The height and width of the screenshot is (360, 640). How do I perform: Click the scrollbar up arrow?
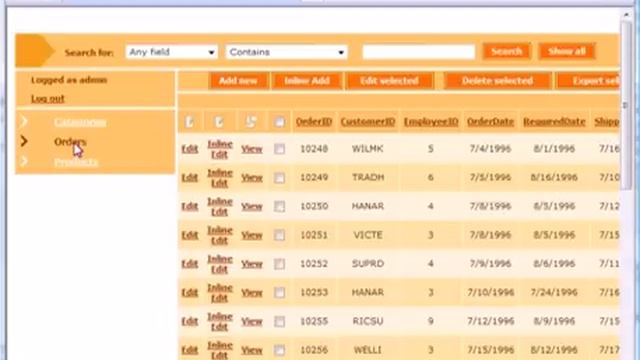point(627,15)
